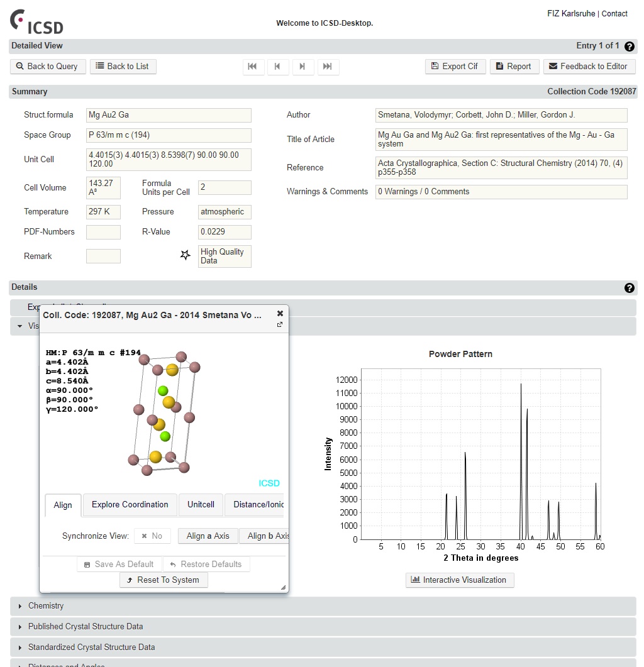The height and width of the screenshot is (667, 644).
Task: Click the R-Value field 0.0229
Action: (x=225, y=232)
